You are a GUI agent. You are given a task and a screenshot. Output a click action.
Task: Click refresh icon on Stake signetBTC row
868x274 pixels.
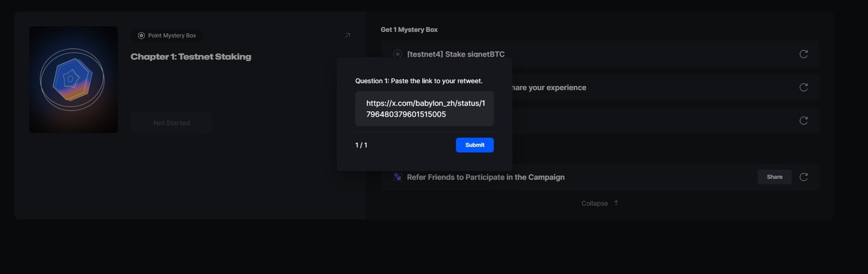tap(803, 54)
